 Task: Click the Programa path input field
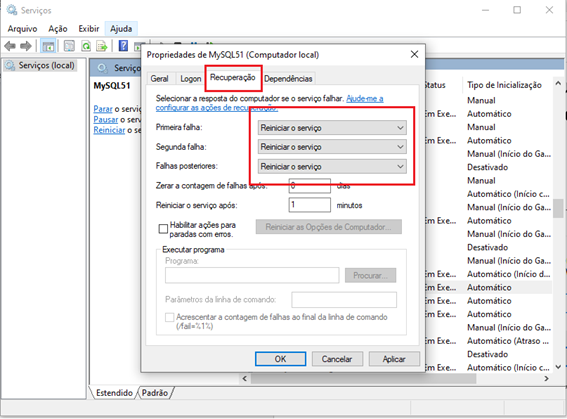click(x=252, y=275)
